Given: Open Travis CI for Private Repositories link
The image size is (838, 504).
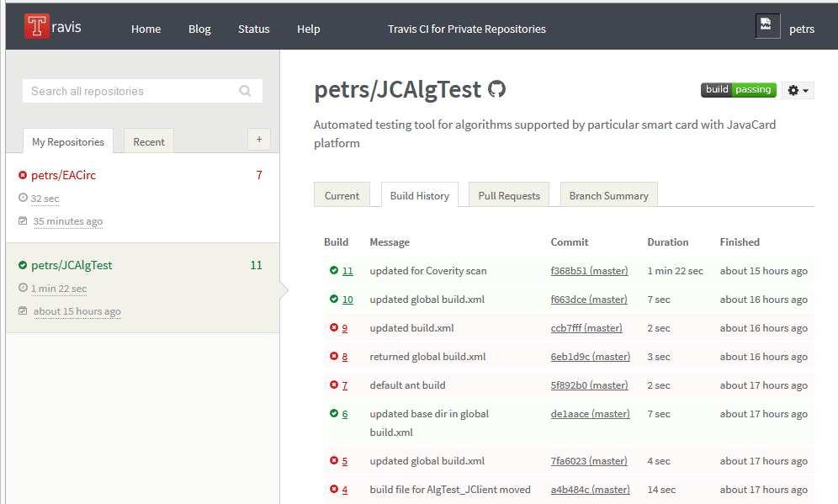Looking at the screenshot, I should (x=467, y=29).
